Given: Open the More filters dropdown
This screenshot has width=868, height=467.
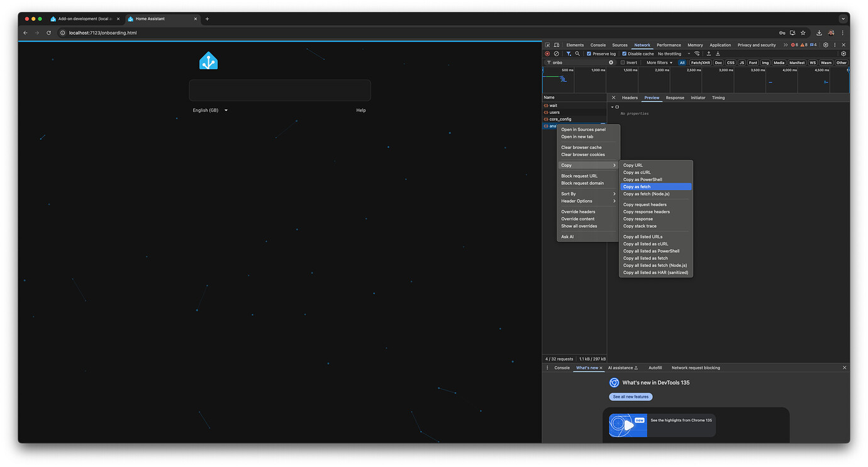Looking at the screenshot, I should [x=657, y=62].
